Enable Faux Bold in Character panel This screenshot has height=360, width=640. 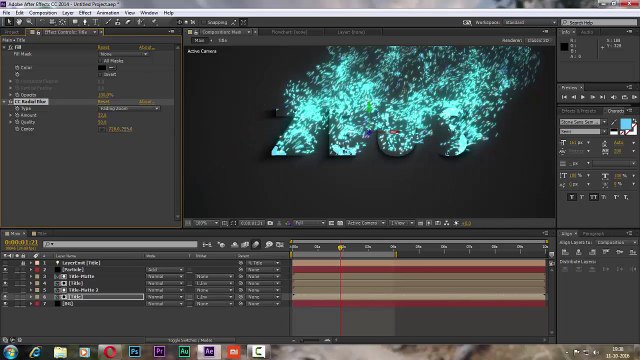[571, 197]
